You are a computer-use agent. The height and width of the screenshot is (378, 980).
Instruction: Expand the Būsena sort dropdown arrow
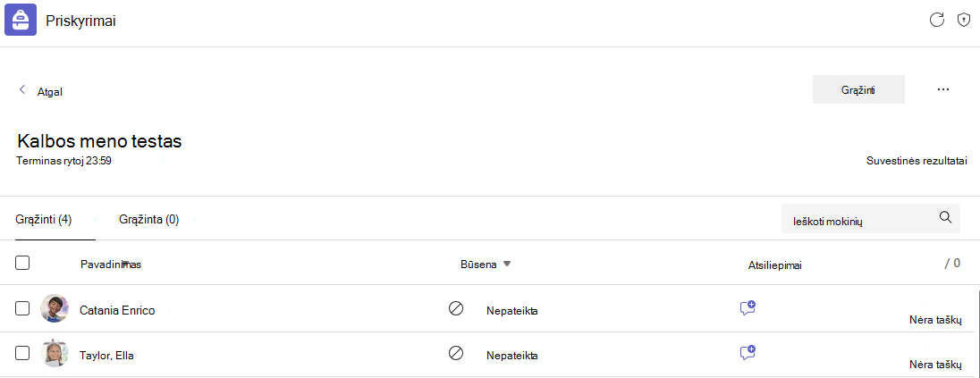(x=507, y=264)
